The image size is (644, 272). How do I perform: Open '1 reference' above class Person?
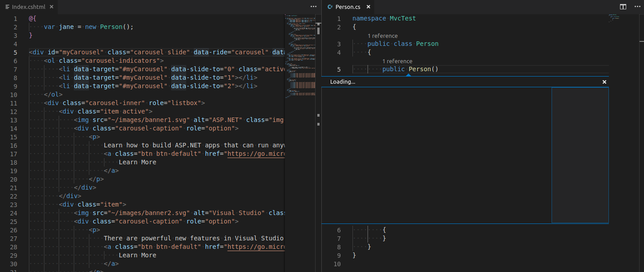point(382,36)
